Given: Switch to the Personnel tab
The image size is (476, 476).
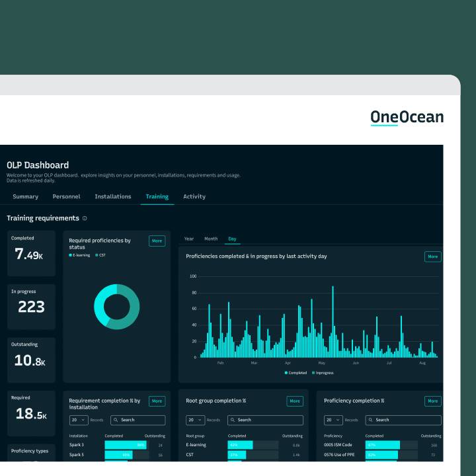Looking at the screenshot, I should coord(66,196).
